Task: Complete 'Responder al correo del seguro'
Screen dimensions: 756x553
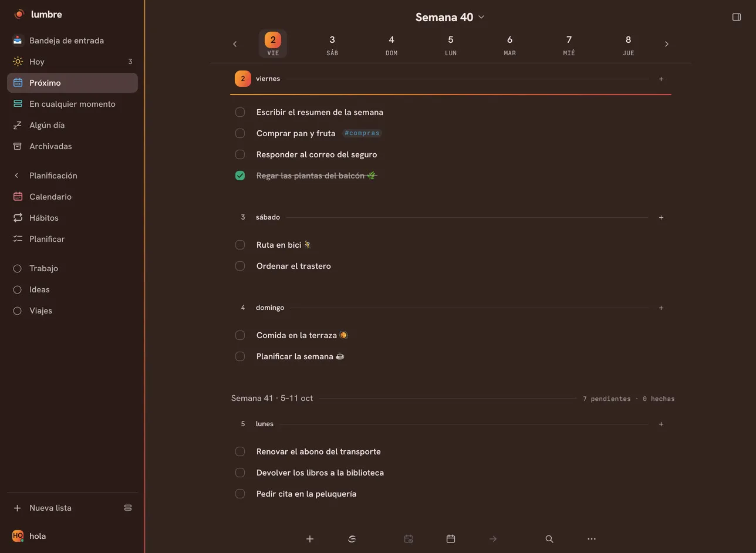Action: click(240, 154)
